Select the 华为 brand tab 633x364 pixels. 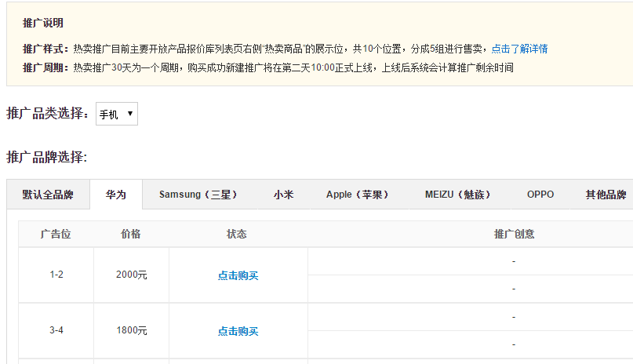[x=116, y=195]
